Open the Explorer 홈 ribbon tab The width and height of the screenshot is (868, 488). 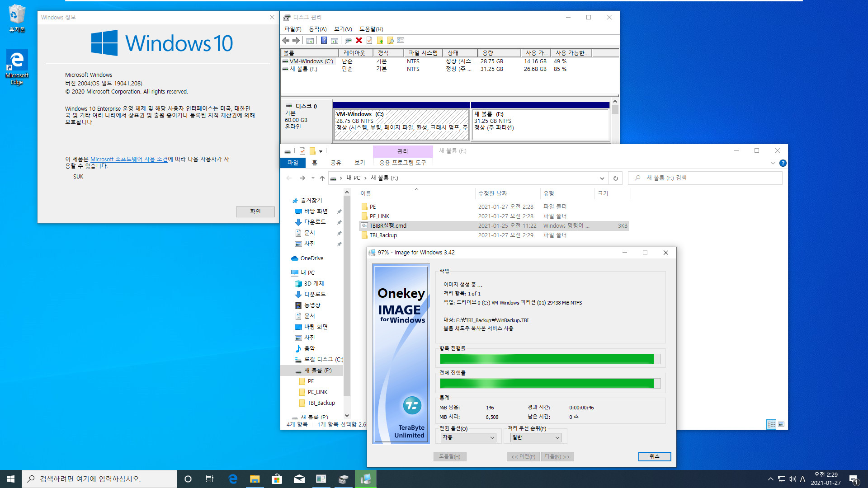[x=315, y=163]
